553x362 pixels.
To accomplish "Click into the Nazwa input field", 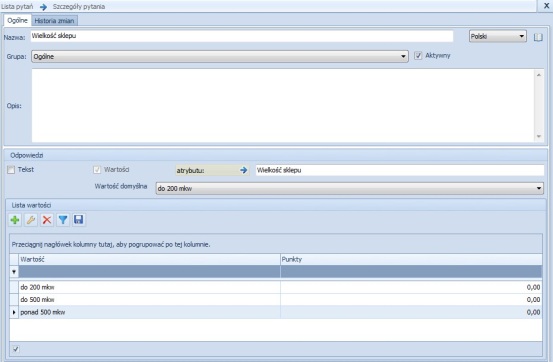I will coord(242,36).
